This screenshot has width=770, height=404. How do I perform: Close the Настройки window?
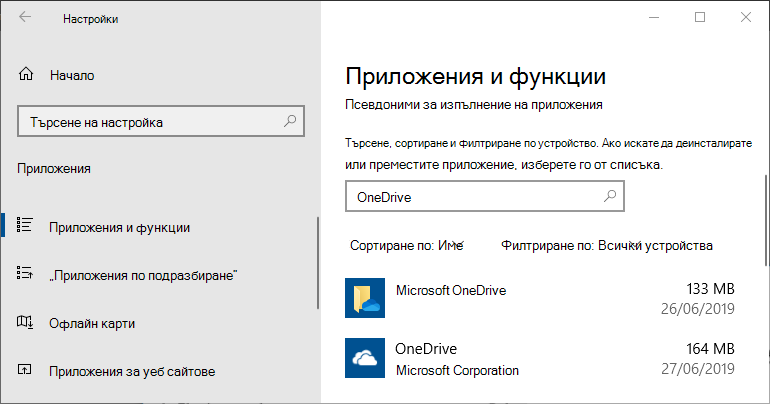745,17
